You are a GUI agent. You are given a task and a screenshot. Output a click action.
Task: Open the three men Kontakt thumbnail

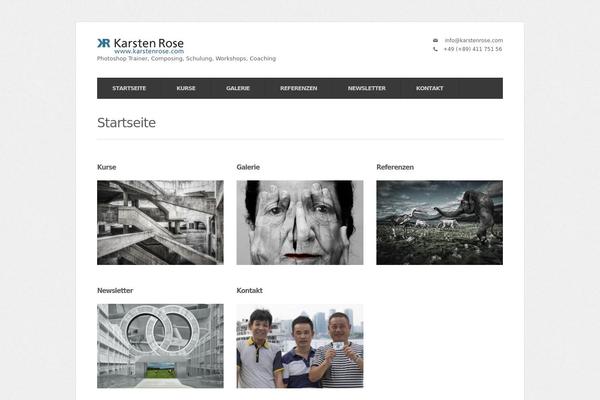[x=300, y=346]
